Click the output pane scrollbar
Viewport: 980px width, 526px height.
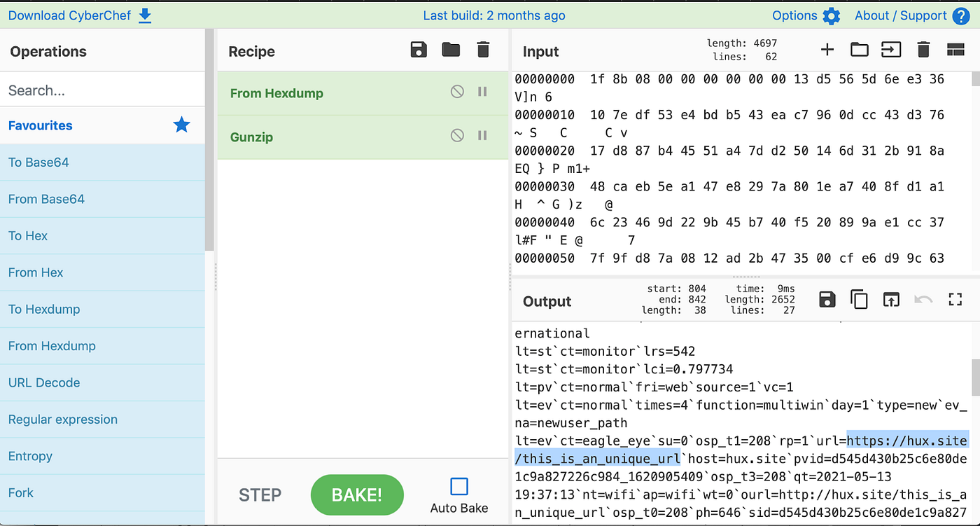coord(976,378)
